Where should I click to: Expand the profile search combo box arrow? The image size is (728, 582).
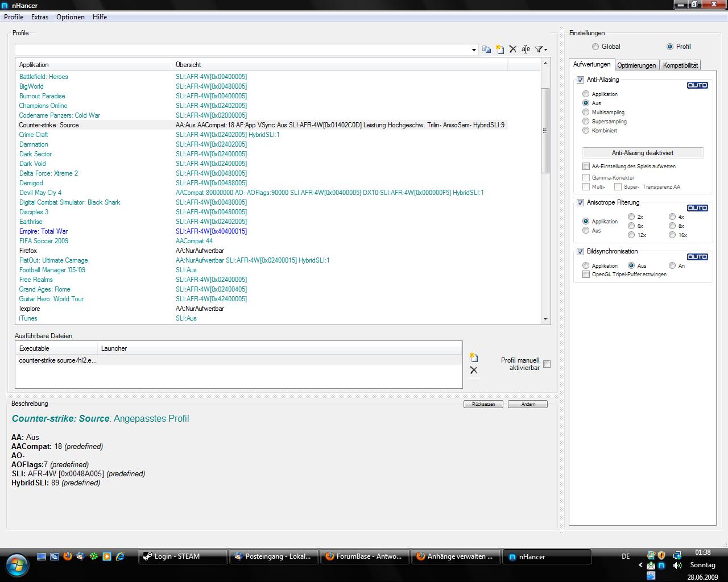click(x=474, y=50)
